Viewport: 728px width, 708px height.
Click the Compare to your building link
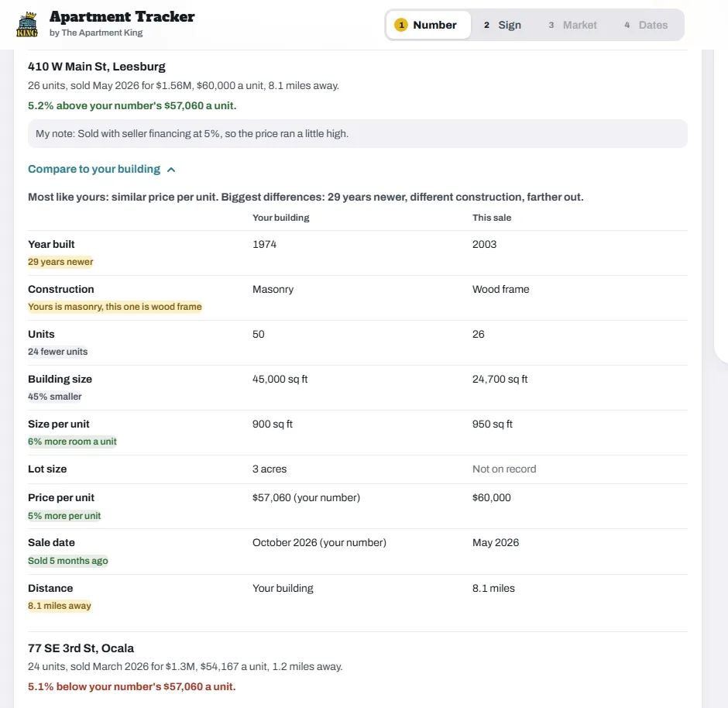[x=94, y=169]
